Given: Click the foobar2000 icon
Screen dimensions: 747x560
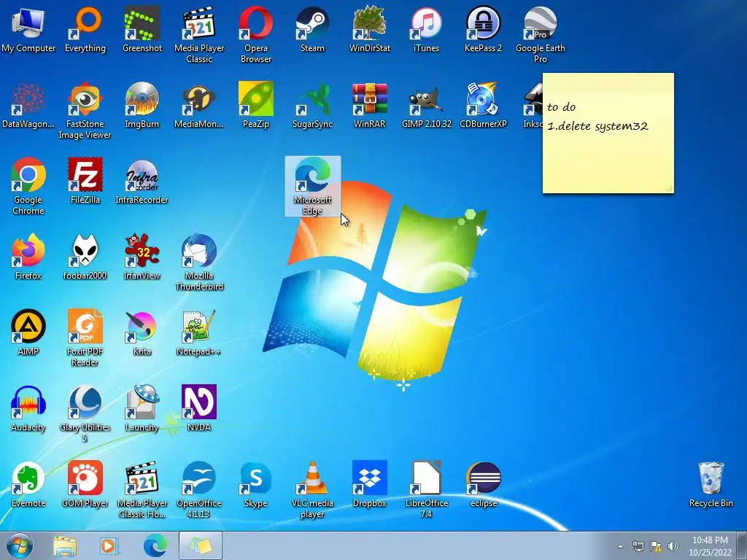Looking at the screenshot, I should pyautogui.click(x=85, y=257).
